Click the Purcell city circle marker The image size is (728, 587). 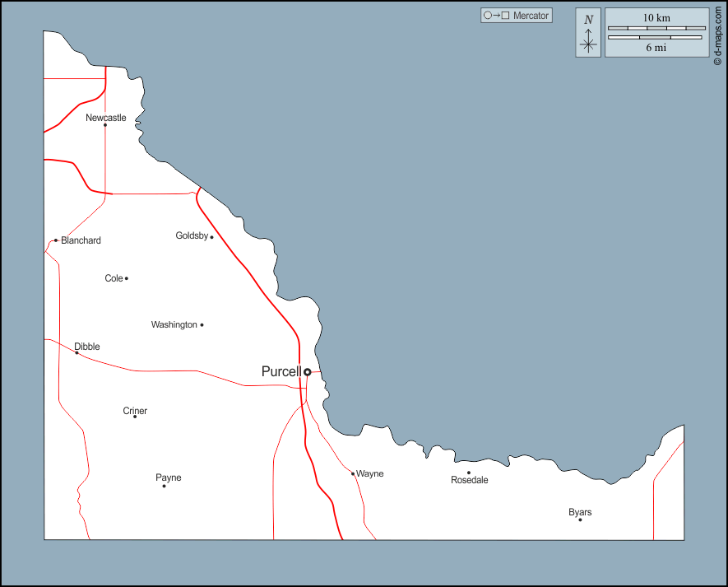click(x=308, y=372)
